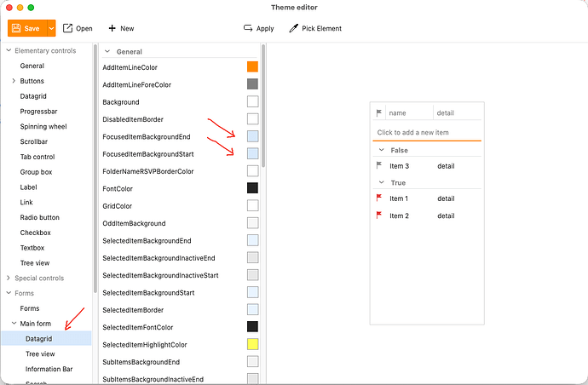Toggle the red flag on Item 2
This screenshot has height=385, width=588.
[378, 215]
